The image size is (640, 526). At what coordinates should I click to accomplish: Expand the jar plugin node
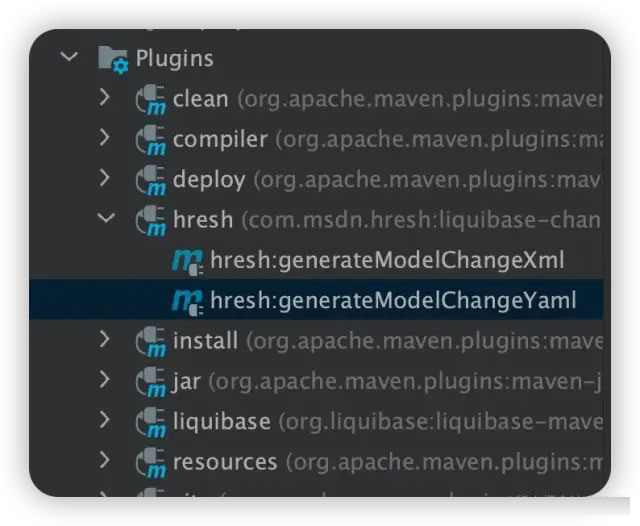(x=105, y=380)
